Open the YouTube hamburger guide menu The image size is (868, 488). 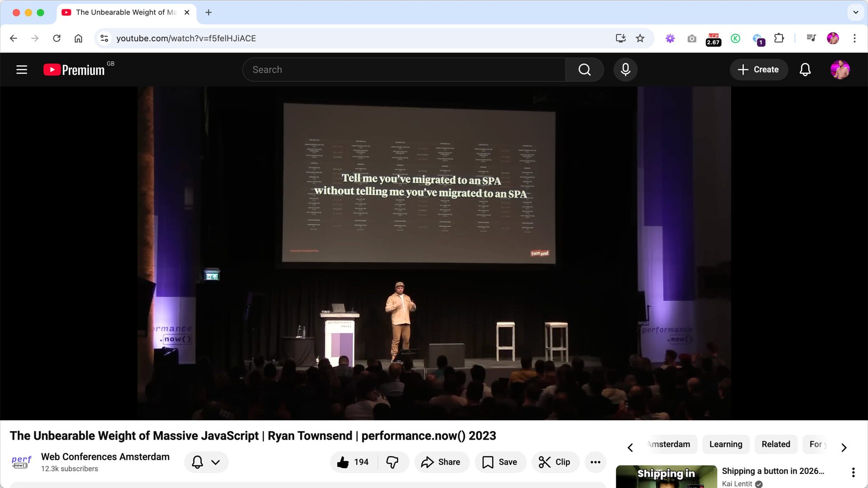pyautogui.click(x=22, y=70)
